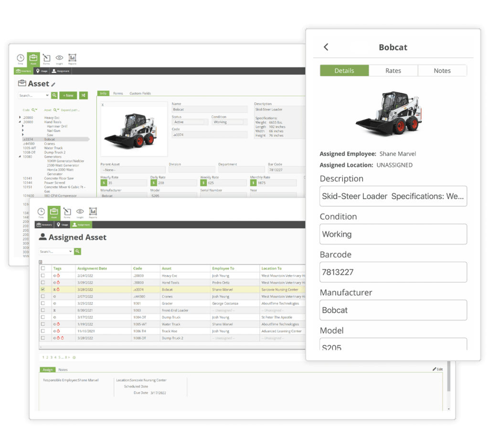
Task: Go to page 2 of the assignments
Action: click(47, 358)
